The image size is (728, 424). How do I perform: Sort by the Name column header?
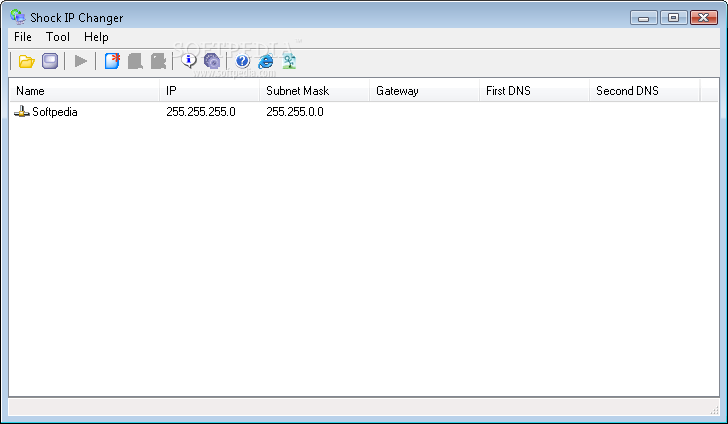[84, 91]
